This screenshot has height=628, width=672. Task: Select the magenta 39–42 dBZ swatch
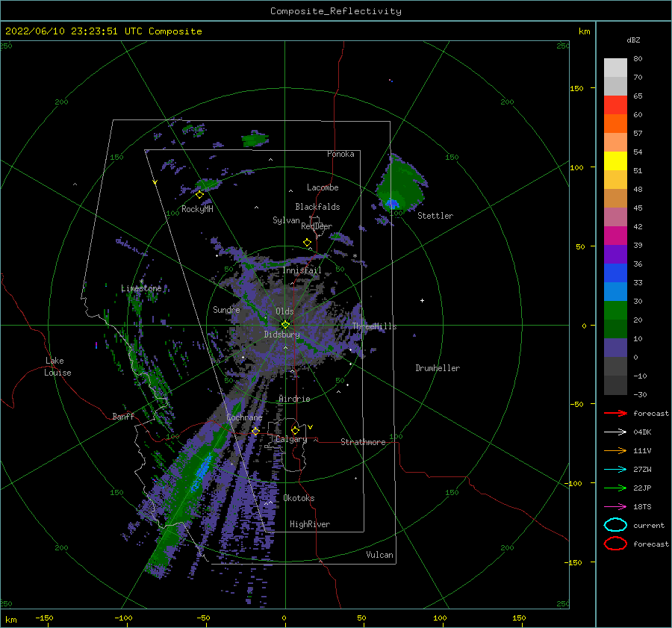tap(615, 236)
